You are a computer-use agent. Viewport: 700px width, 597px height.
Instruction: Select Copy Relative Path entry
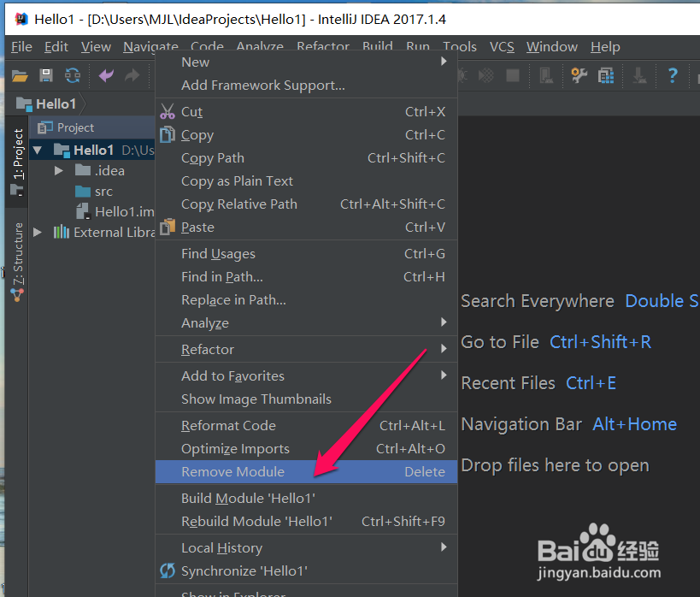click(x=306, y=204)
